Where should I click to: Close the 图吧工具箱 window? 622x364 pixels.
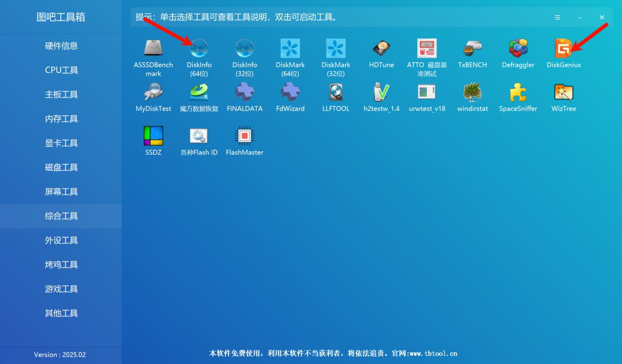(602, 17)
